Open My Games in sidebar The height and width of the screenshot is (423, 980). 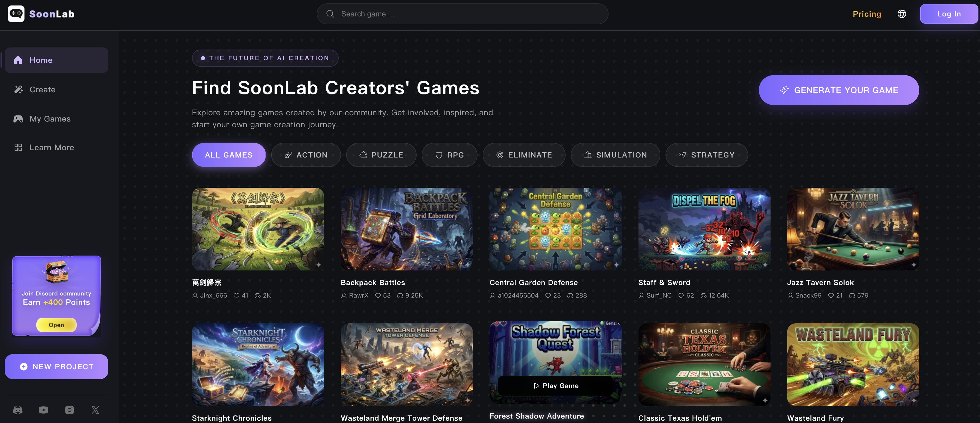pyautogui.click(x=56, y=119)
